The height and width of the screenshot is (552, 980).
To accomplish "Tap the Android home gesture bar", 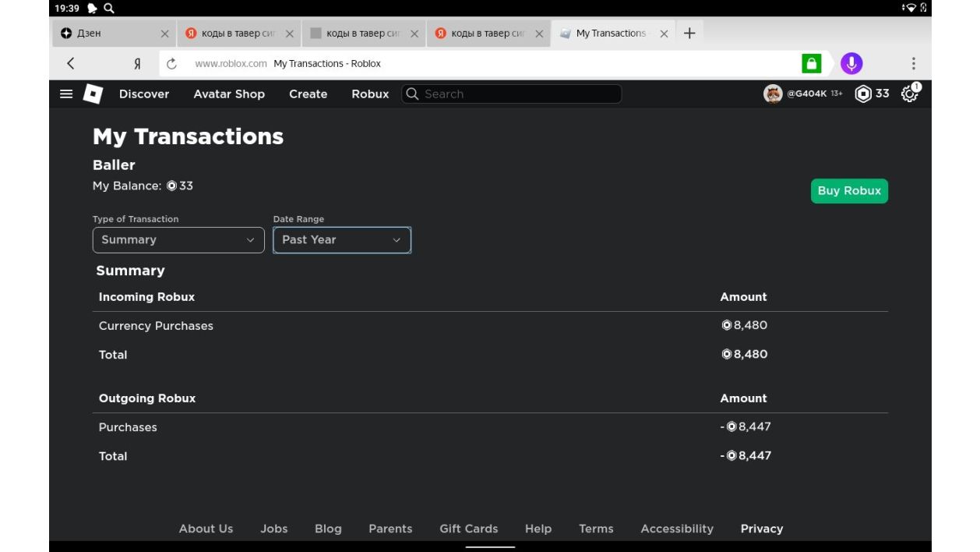I will point(490,547).
